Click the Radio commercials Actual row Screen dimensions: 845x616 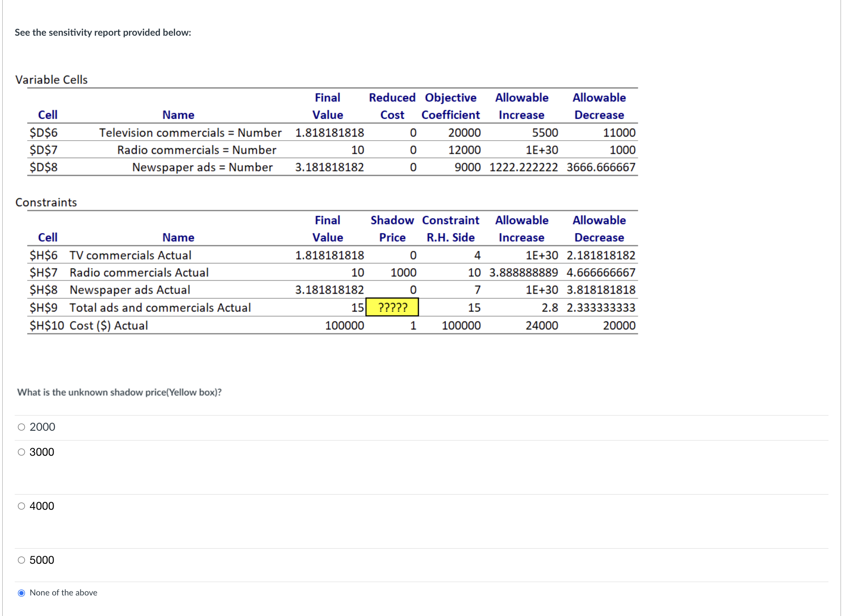click(139, 272)
